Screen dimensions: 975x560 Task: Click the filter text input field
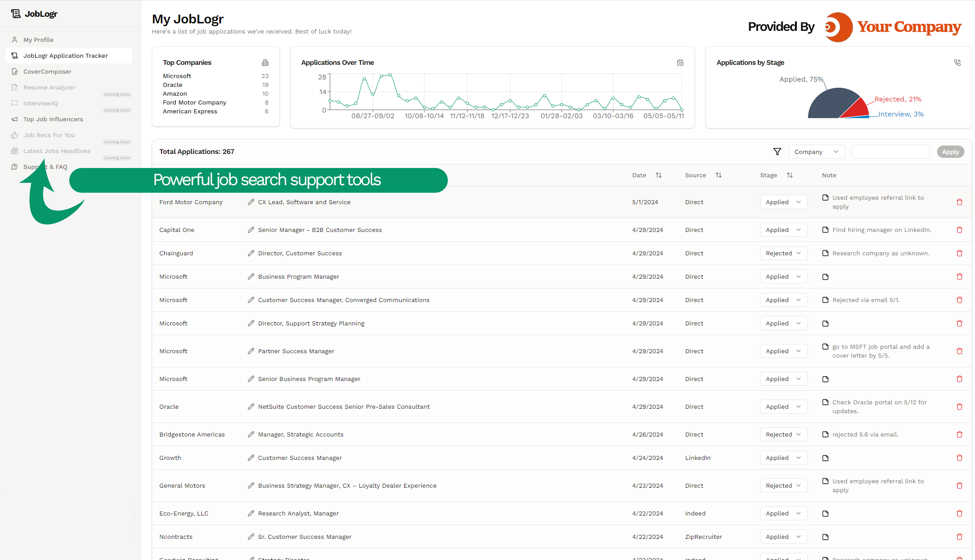(891, 152)
